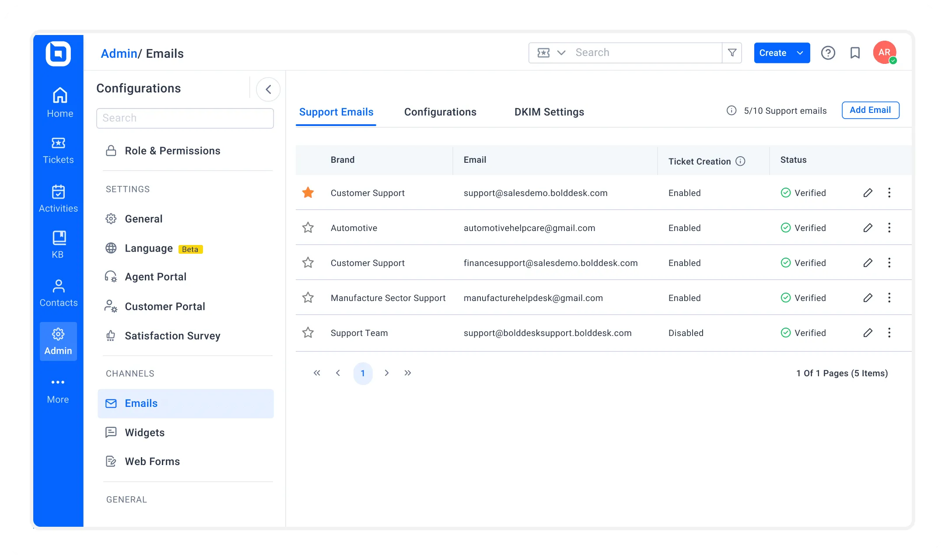Collapse the Configurations sidebar panel

(268, 88)
